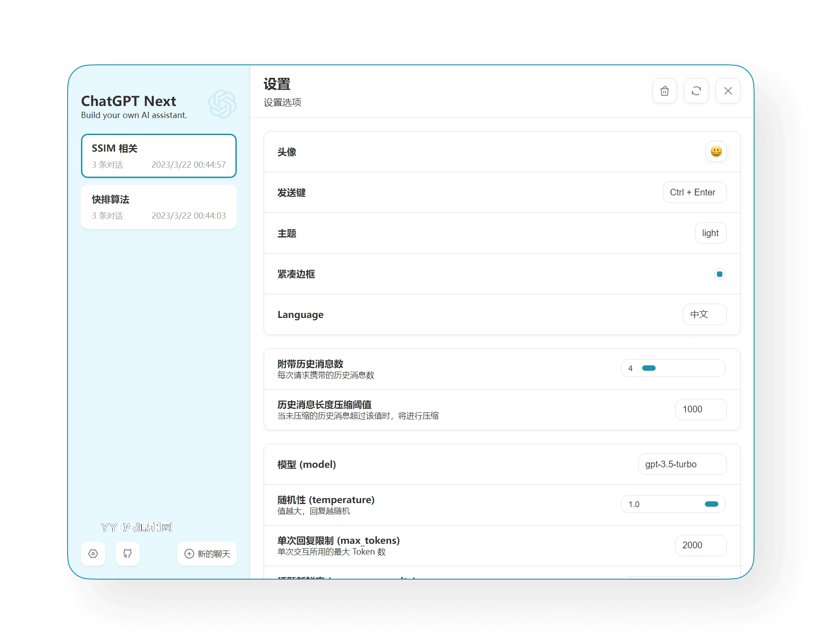The height and width of the screenshot is (644, 819).
Task: Open the sidebar settings gear icon
Action: click(93, 554)
